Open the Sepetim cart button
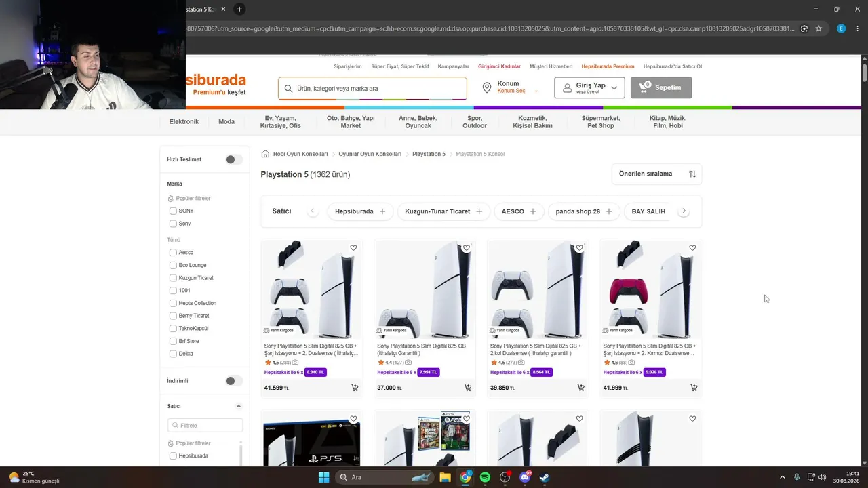 tap(661, 87)
